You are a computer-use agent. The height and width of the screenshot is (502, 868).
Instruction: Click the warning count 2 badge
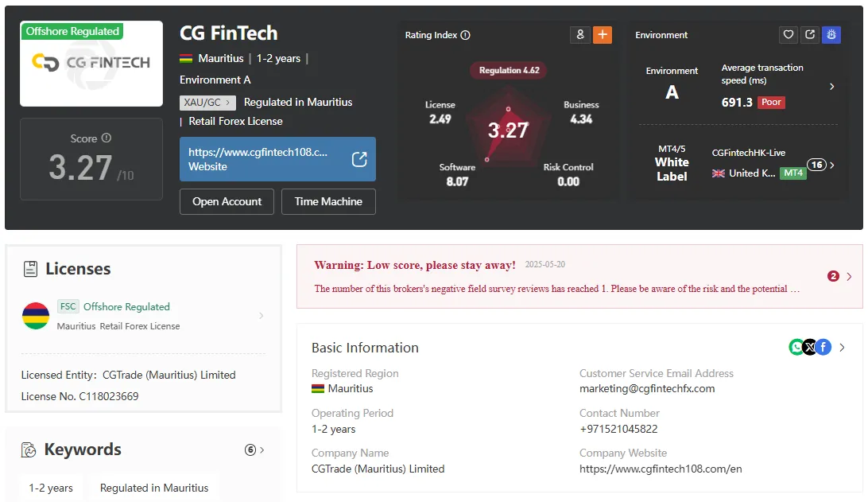tap(833, 276)
